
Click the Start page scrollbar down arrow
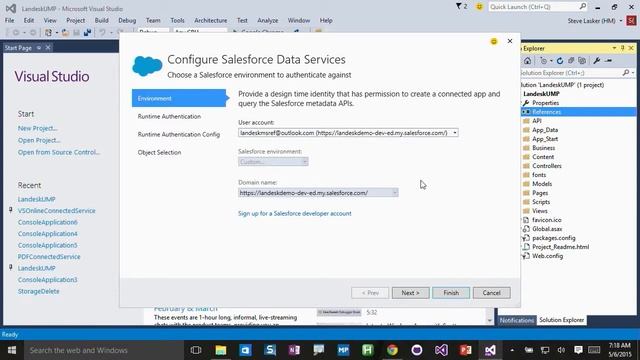(x=490, y=321)
